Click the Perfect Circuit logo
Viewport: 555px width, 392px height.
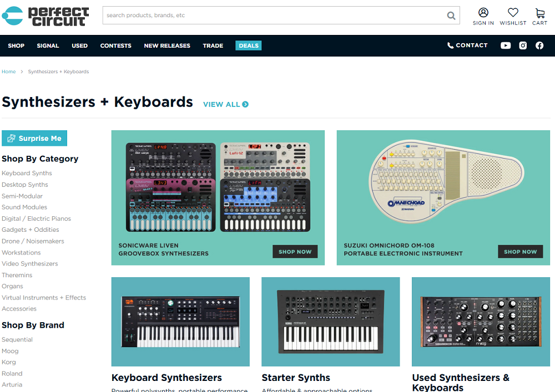tap(46, 16)
